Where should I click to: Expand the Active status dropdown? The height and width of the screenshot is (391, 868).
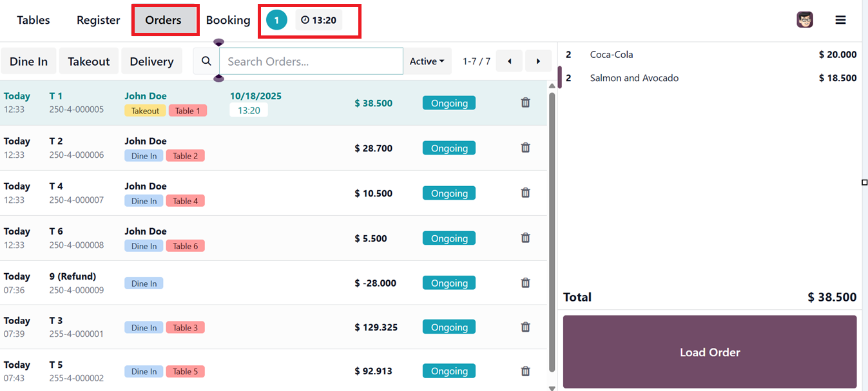427,61
